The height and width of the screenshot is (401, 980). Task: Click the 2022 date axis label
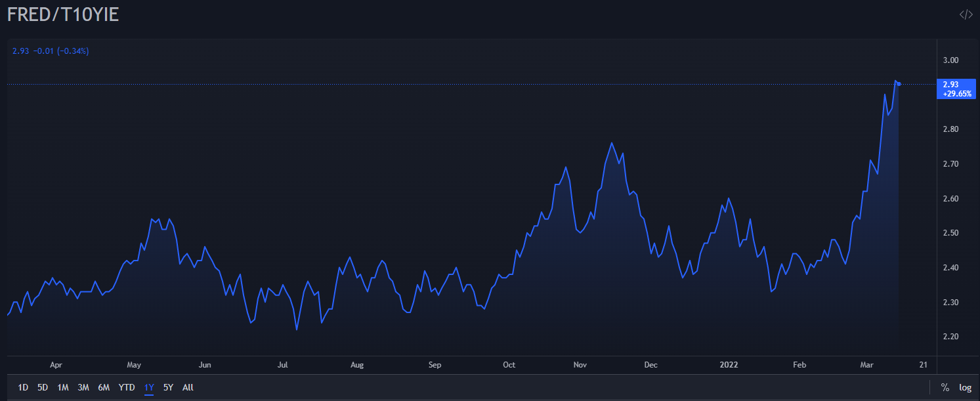point(729,365)
